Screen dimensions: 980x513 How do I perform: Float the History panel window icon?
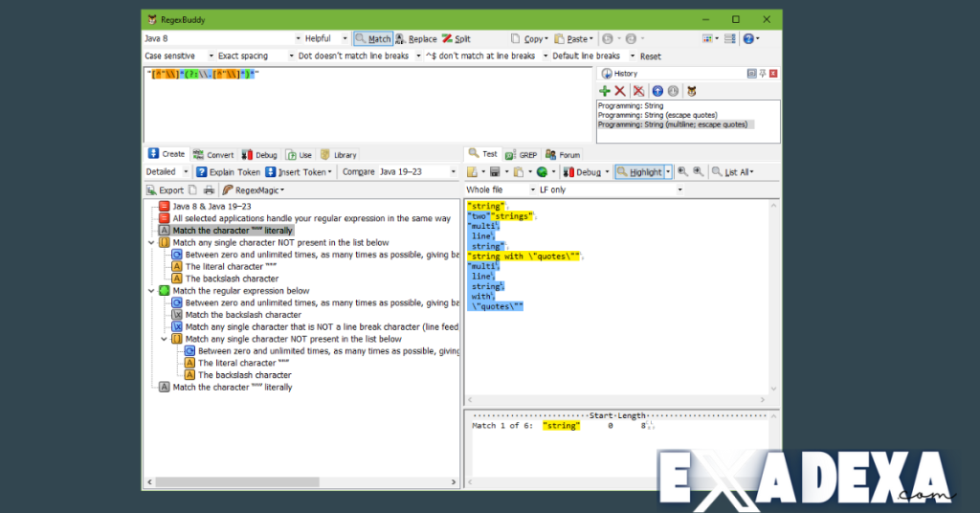tap(752, 74)
